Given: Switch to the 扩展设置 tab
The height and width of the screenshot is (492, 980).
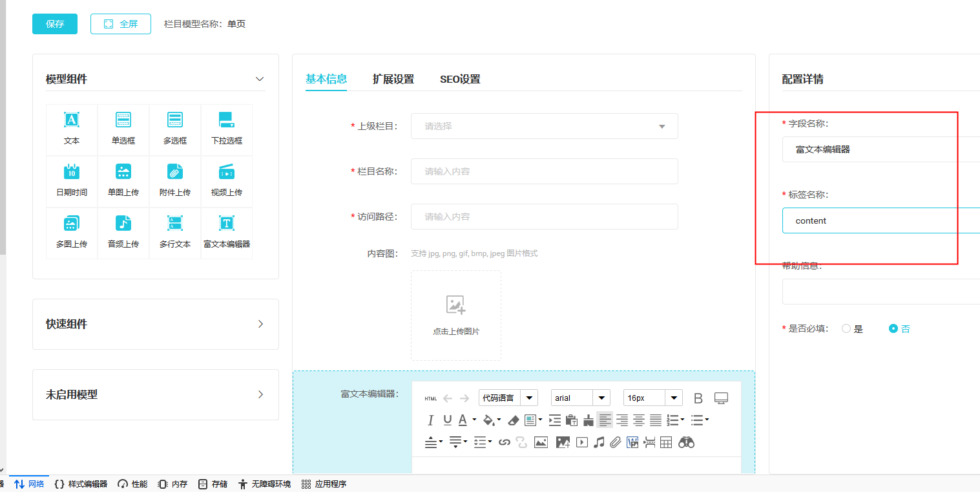Looking at the screenshot, I should click(393, 79).
